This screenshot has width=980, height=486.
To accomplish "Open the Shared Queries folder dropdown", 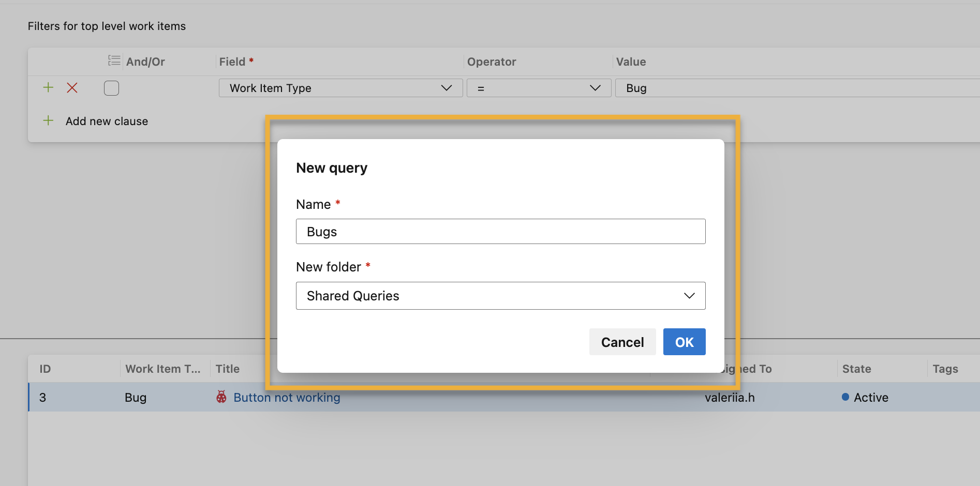I will click(500, 296).
